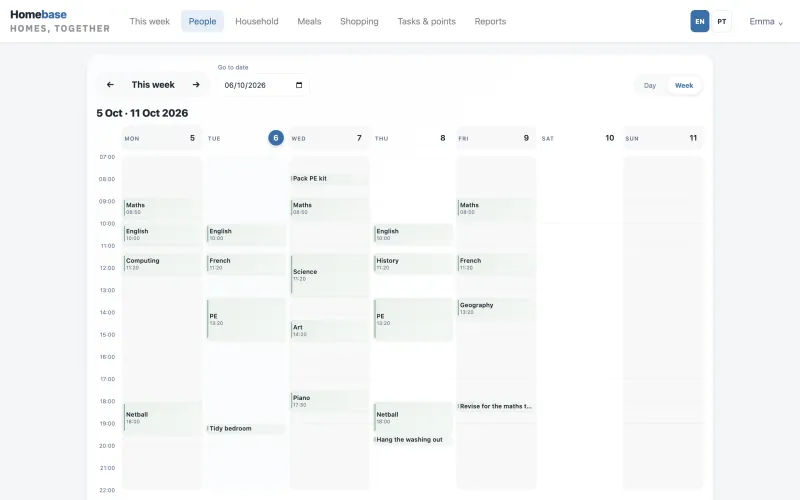
Task: Open the date picker calendar icon
Action: [x=299, y=85]
